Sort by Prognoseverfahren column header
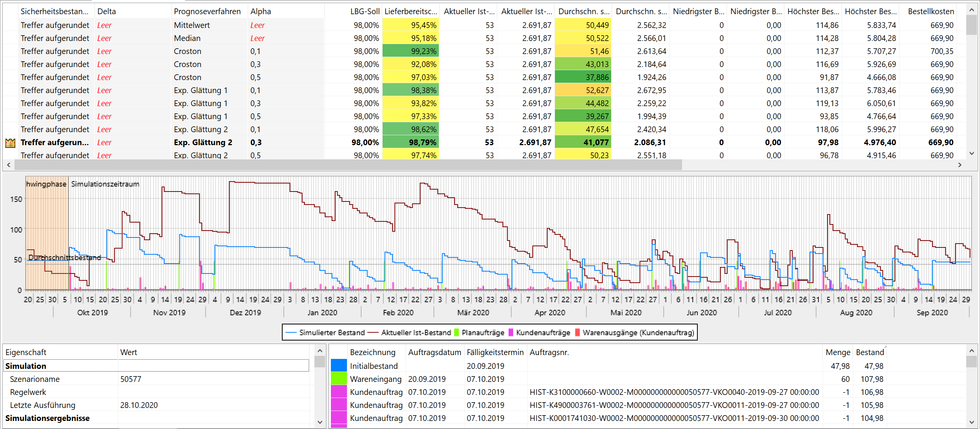Screen dimensions: 980x429 tap(207, 11)
